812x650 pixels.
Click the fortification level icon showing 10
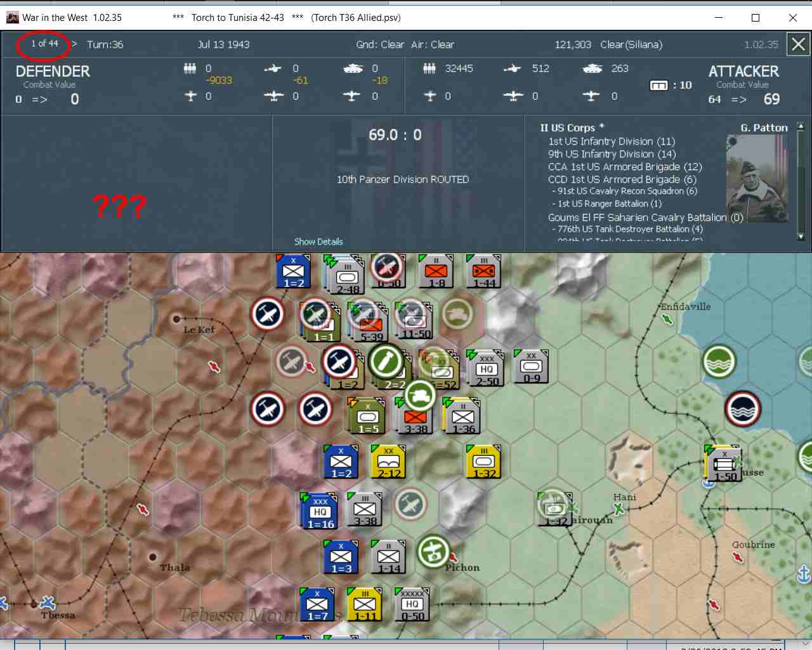(659, 85)
